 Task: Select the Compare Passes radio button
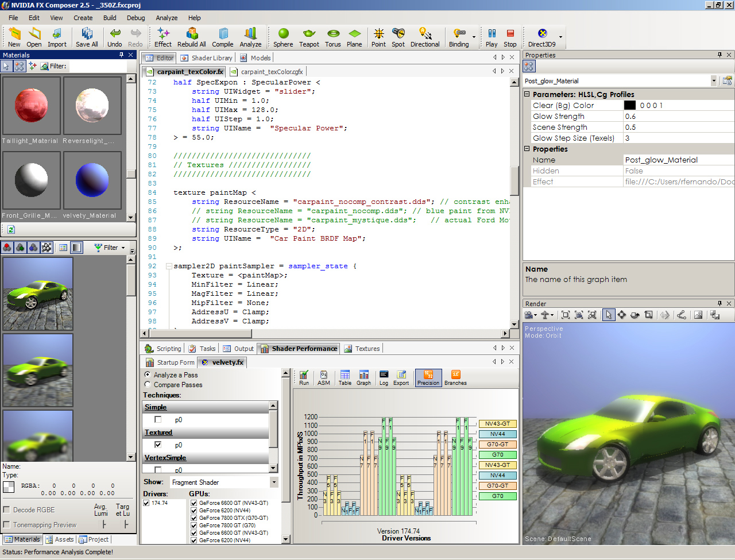(x=148, y=384)
